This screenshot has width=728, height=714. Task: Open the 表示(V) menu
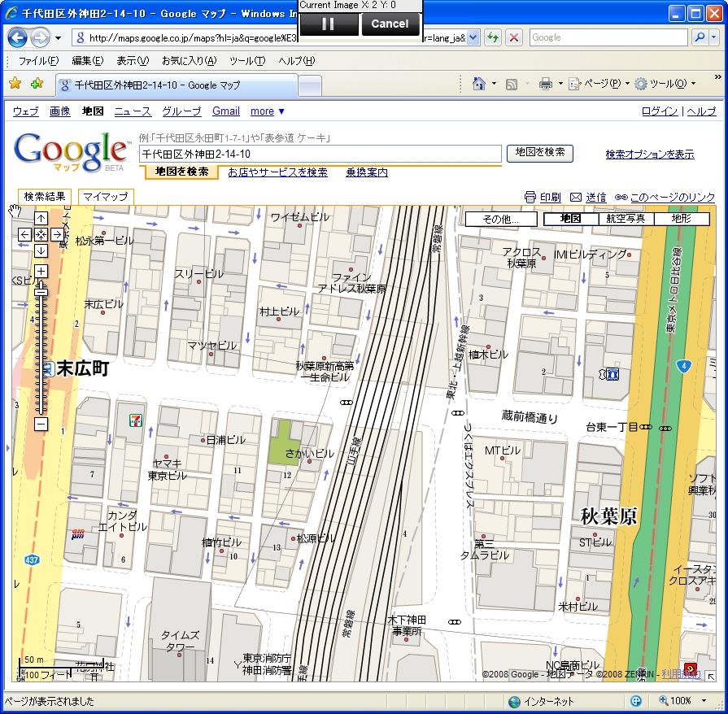pos(133,61)
